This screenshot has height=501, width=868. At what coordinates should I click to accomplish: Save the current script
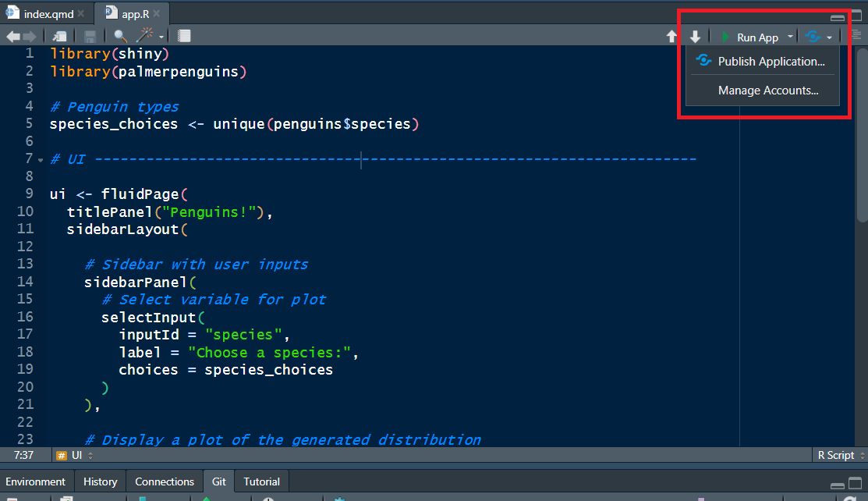[88, 35]
